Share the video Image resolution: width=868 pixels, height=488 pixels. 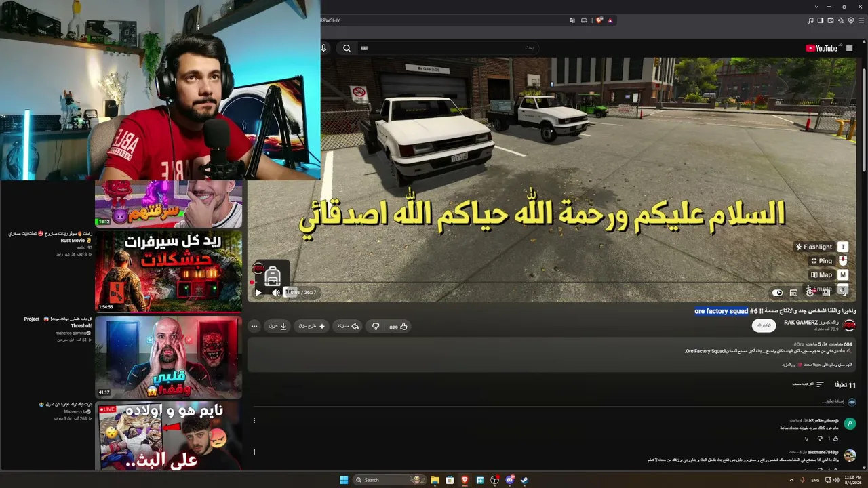347,326
